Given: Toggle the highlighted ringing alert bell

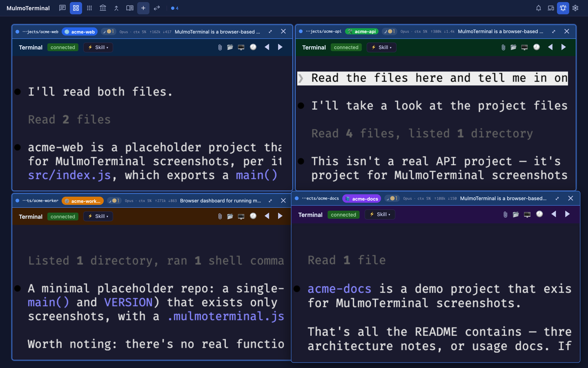Looking at the screenshot, I should coord(563,8).
